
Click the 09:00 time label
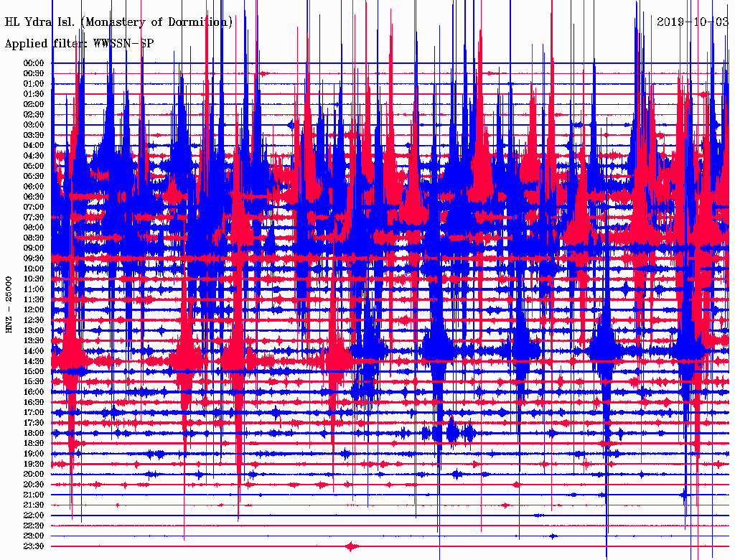[34, 248]
